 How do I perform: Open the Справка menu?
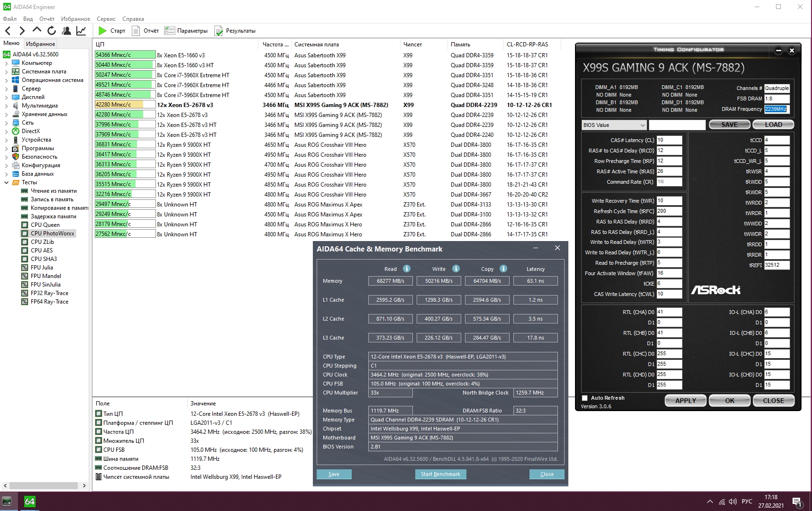point(133,19)
